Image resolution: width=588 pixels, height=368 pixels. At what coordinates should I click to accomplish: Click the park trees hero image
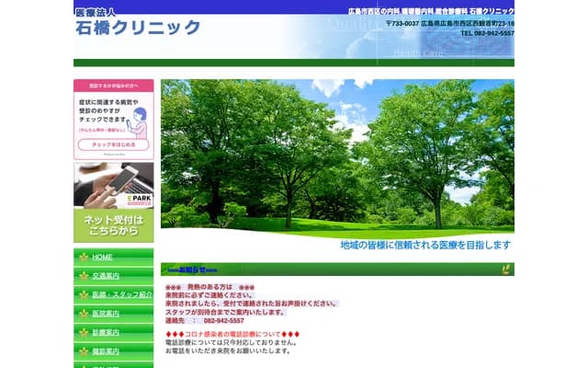(337, 156)
